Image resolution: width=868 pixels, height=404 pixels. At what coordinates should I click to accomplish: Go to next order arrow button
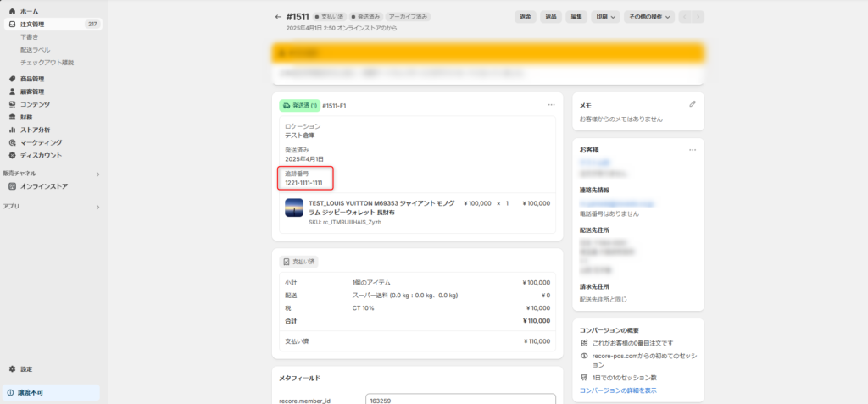point(698,17)
